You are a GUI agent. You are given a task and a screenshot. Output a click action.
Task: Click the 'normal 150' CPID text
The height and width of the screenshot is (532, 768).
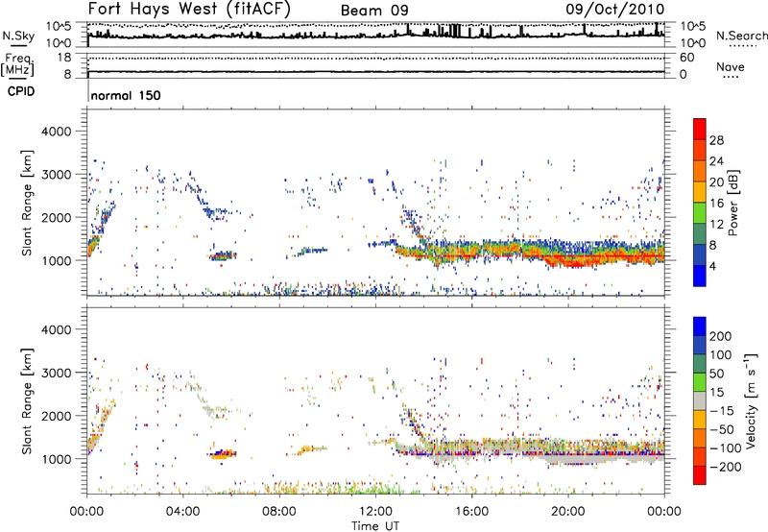click(126, 95)
